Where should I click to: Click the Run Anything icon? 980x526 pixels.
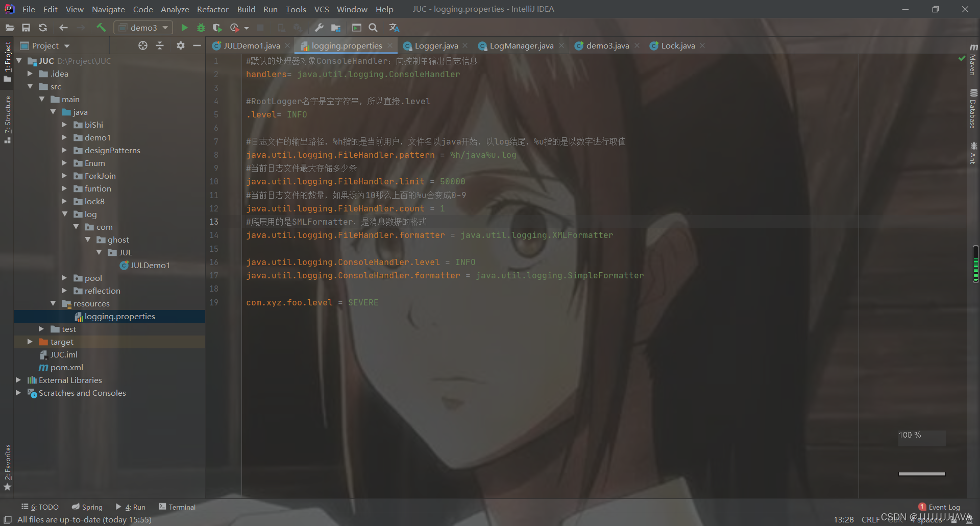(x=357, y=28)
